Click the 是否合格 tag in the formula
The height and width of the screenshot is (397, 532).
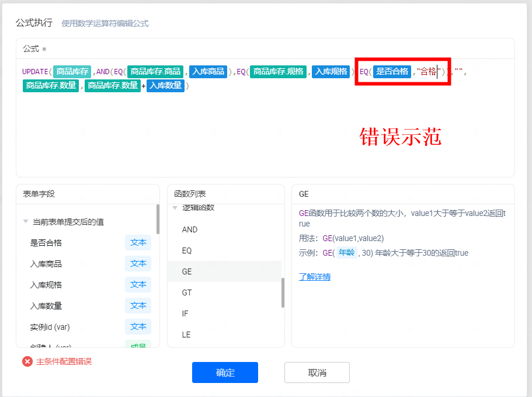click(392, 72)
